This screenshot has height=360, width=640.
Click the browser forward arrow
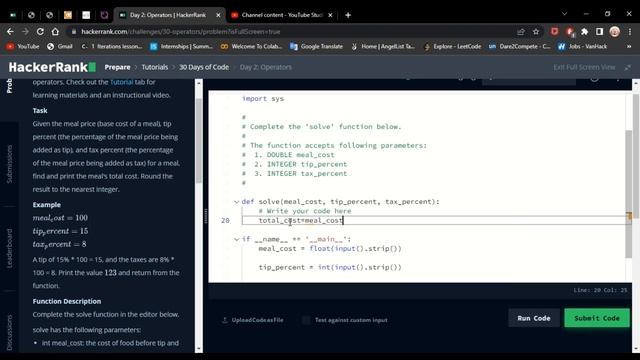tap(25, 31)
